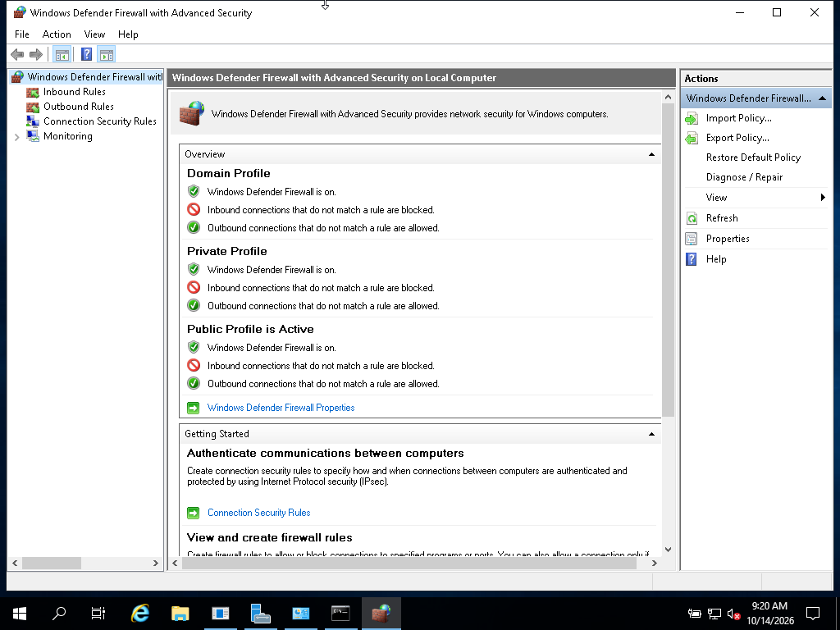Viewport: 840px width, 630px height.
Task: Click the Back arrow toolbar icon
Action: (x=17, y=54)
